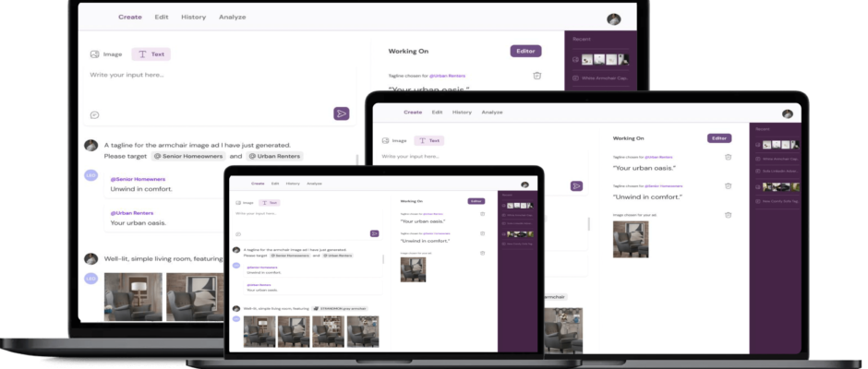Open chosen armchair image on middle laptop
Screen dimensions: 868x369
631,240
